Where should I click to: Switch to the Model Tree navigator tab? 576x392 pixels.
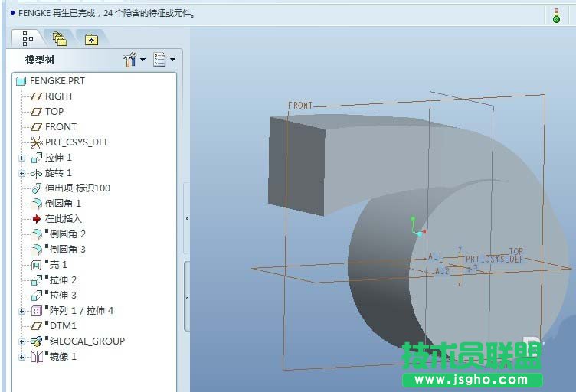coord(27,38)
